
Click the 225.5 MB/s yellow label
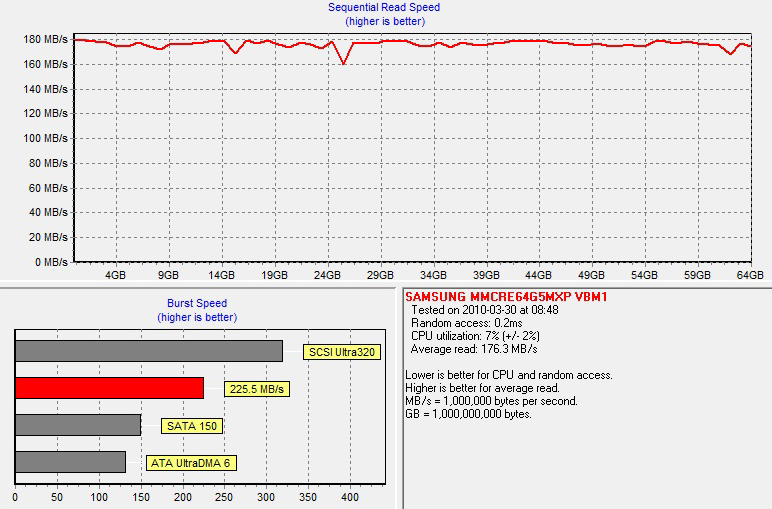(x=256, y=389)
